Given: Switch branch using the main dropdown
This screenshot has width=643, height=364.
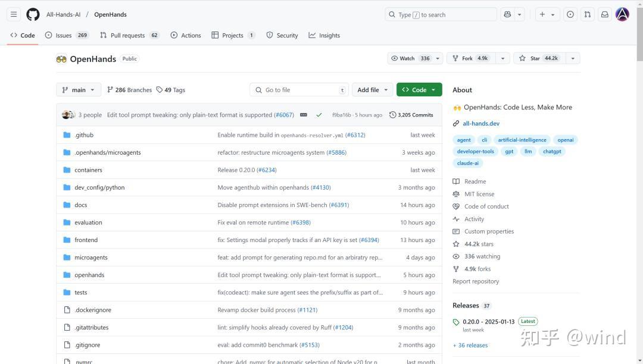Looking at the screenshot, I should (x=79, y=90).
